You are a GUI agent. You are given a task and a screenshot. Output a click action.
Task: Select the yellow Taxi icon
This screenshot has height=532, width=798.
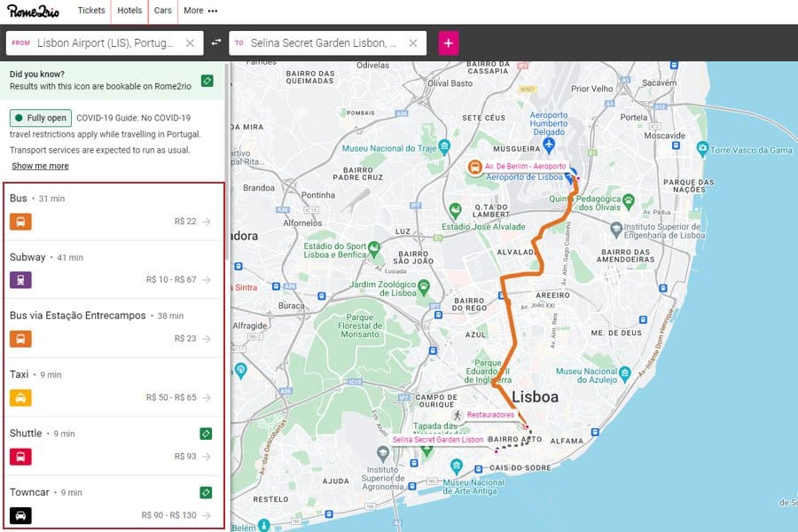(x=20, y=397)
